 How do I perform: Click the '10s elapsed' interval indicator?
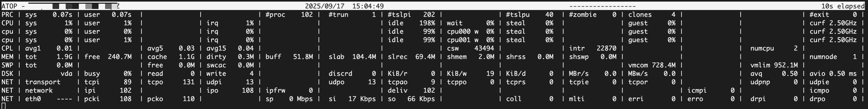click(x=842, y=6)
